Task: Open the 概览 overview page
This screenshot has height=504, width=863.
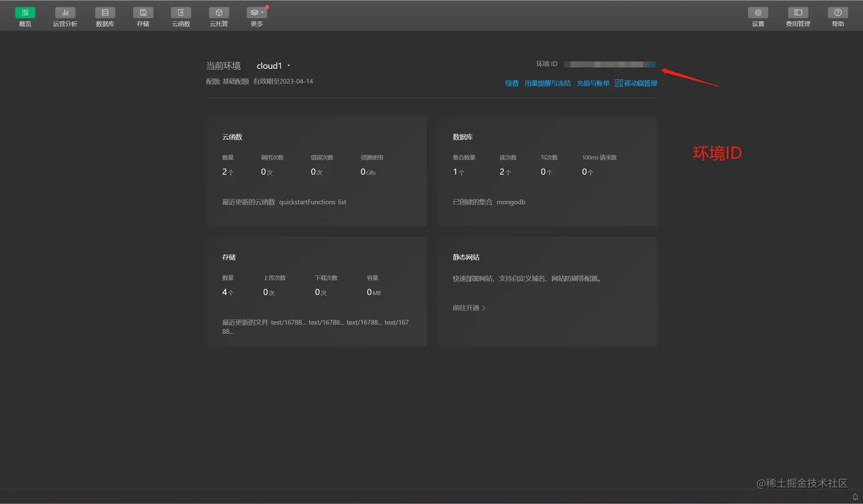Action: (25, 17)
